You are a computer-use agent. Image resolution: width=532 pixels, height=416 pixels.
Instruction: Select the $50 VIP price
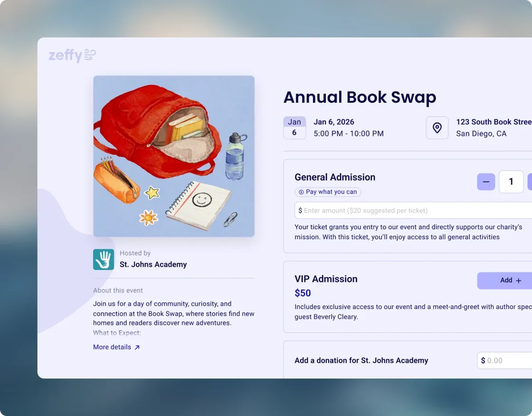pyautogui.click(x=303, y=293)
